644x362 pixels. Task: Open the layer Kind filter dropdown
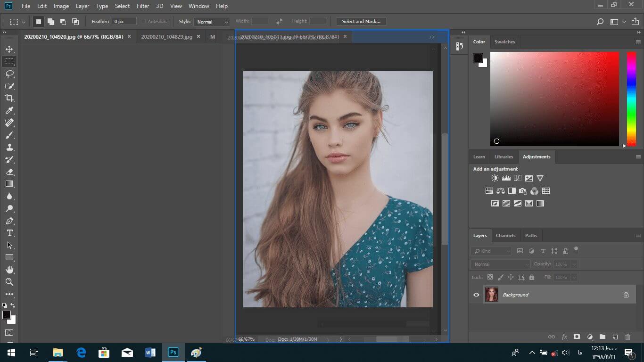click(x=491, y=251)
